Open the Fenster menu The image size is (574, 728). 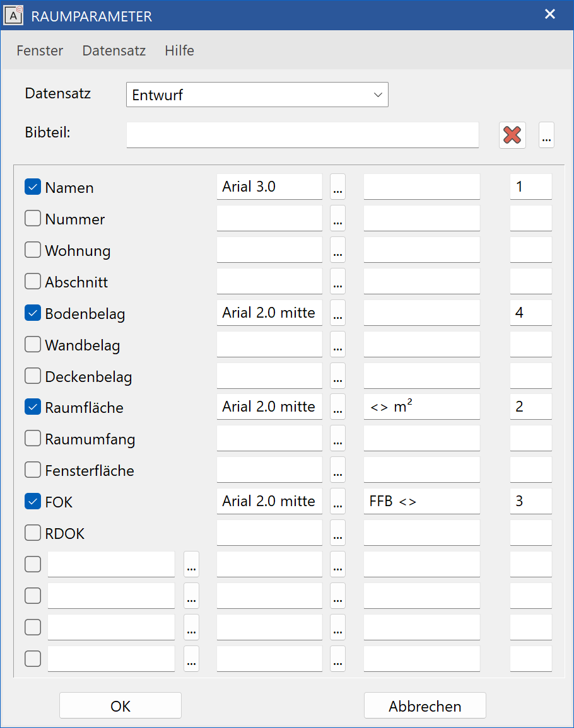pos(40,50)
